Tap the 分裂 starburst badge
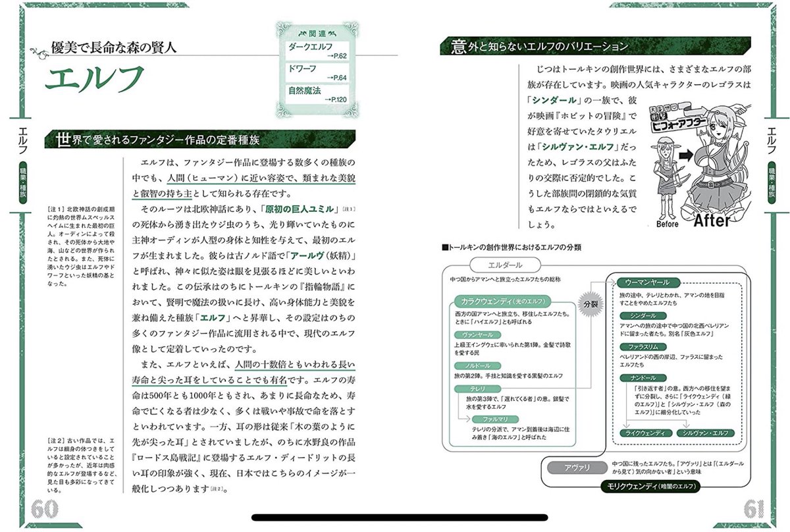The height and width of the screenshot is (532, 790). 589,306
